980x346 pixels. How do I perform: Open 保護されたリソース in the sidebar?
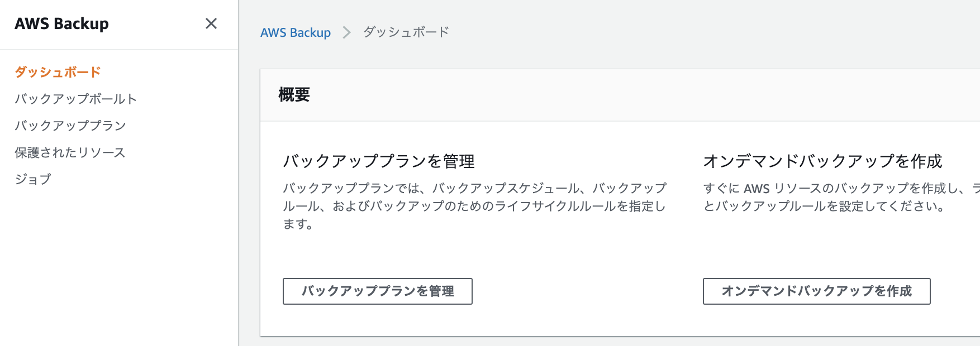pos(70,152)
